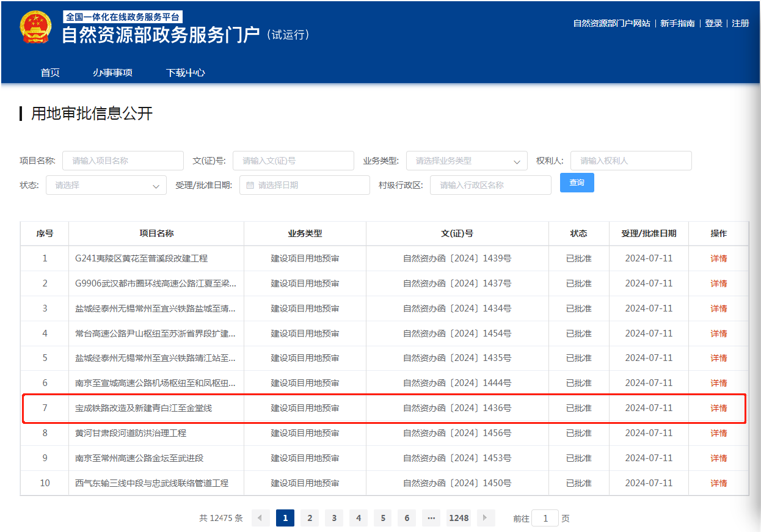Click the page jump number box
761x532 pixels.
click(545, 518)
